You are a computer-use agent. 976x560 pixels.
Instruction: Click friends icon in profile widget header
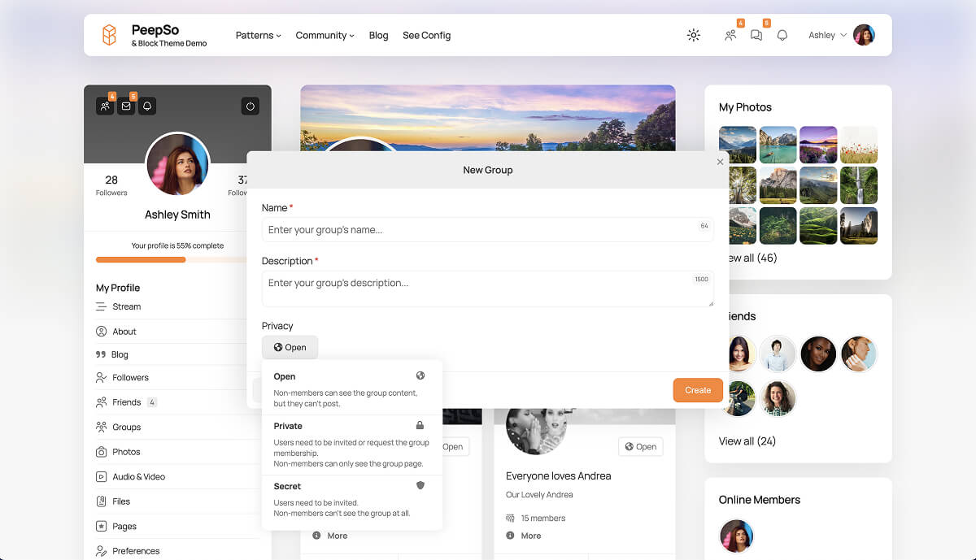(105, 106)
